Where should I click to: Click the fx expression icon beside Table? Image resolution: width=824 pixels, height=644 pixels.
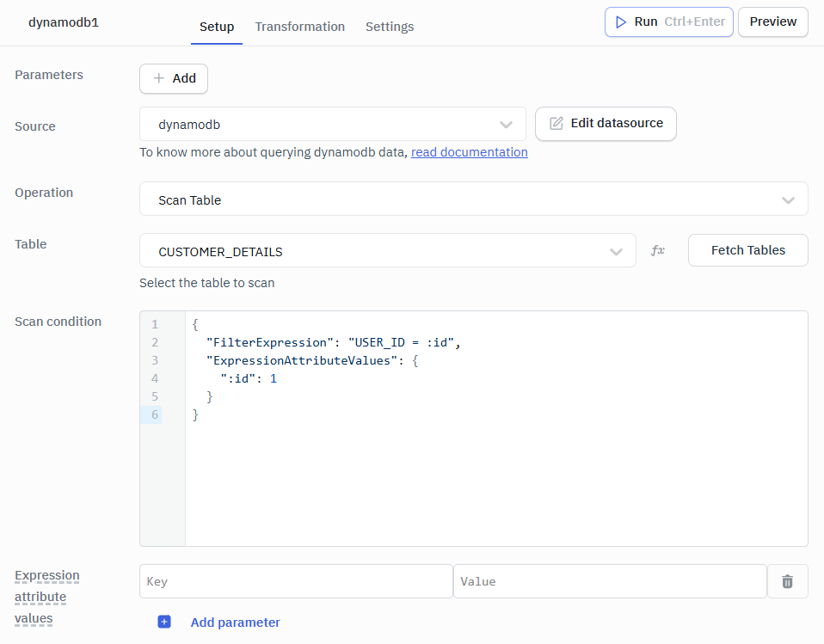coord(657,250)
